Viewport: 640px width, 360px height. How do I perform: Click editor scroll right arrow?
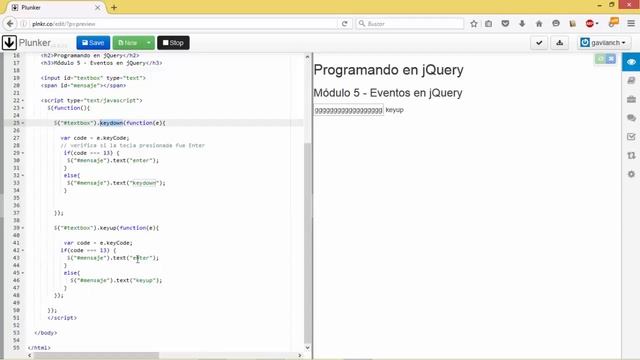pos(300,356)
